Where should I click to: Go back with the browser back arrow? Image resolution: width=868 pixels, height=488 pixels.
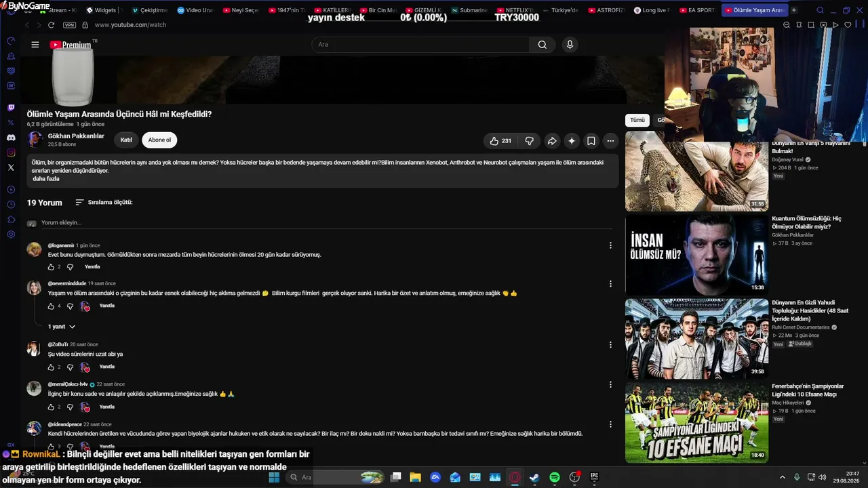[27, 25]
